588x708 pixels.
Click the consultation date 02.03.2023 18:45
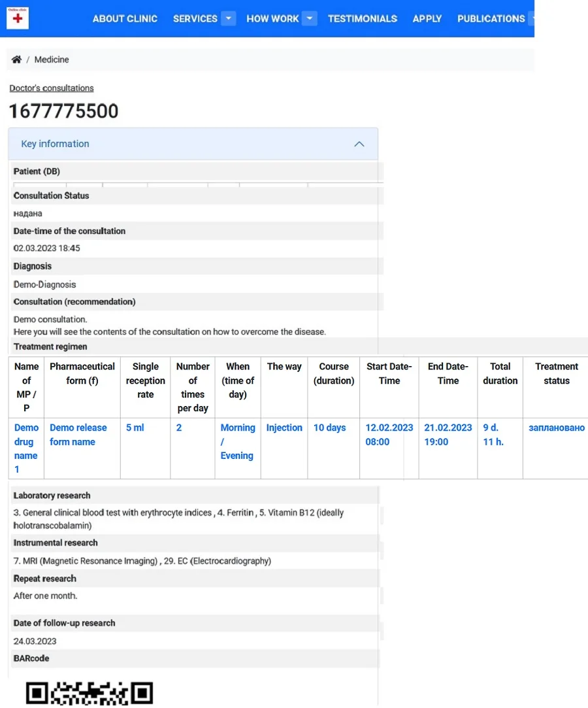(46, 248)
